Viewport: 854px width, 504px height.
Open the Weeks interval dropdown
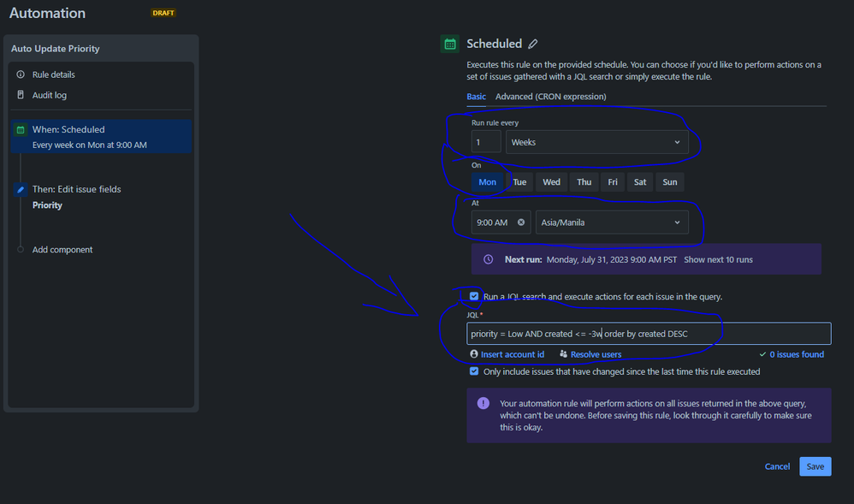pos(597,142)
